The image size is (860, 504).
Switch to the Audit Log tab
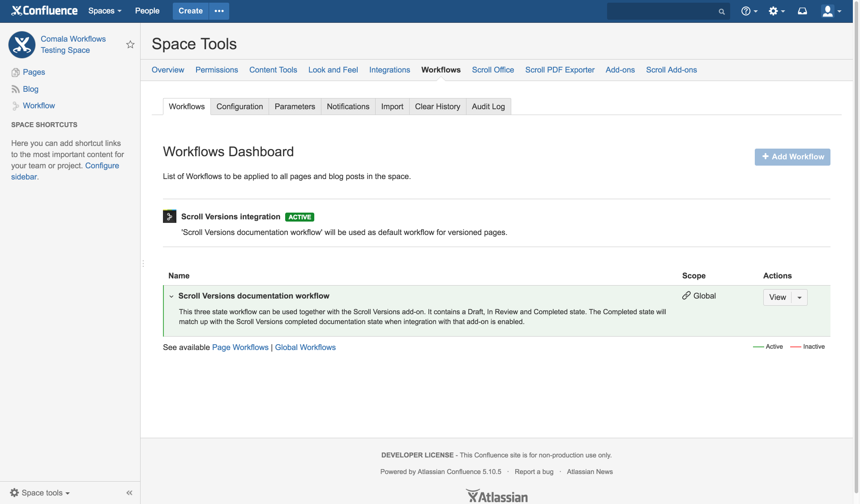coord(488,107)
